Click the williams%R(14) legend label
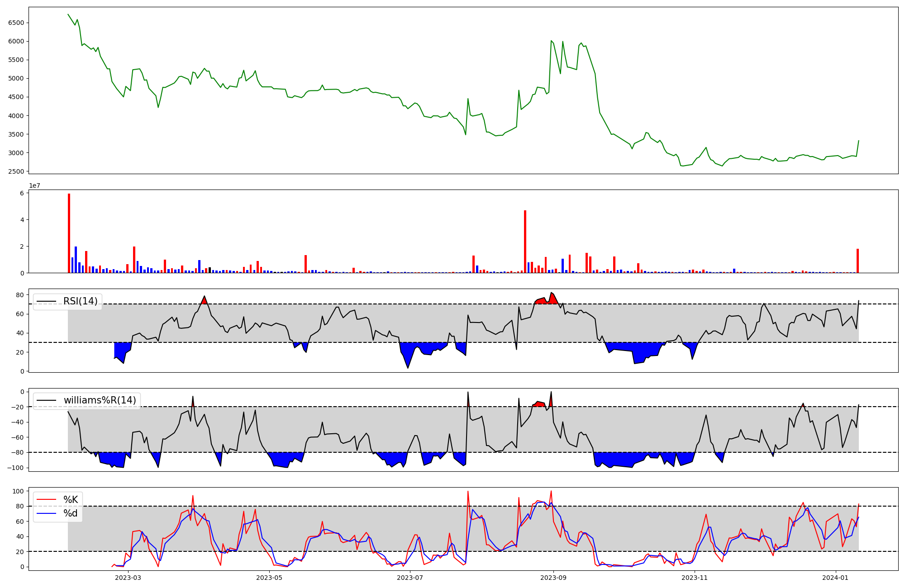The width and height of the screenshot is (905, 588). (100, 400)
